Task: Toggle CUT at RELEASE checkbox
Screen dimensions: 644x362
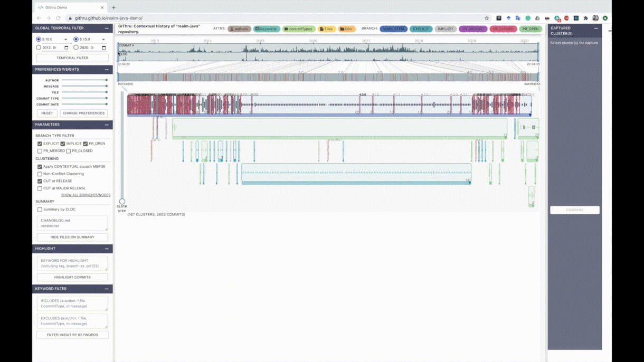Action: point(40,181)
